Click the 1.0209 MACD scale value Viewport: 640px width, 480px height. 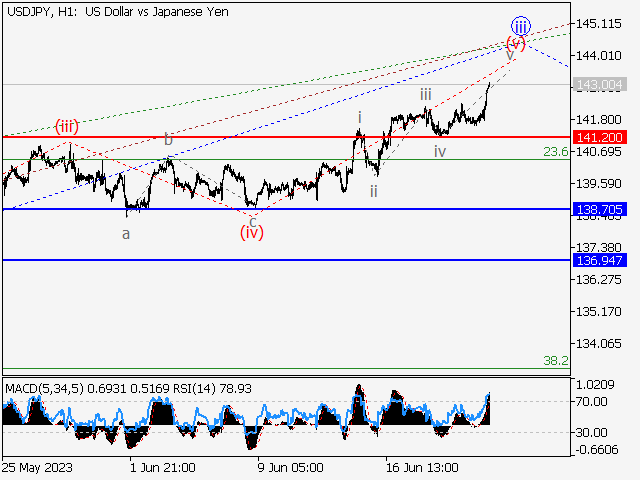(595, 384)
